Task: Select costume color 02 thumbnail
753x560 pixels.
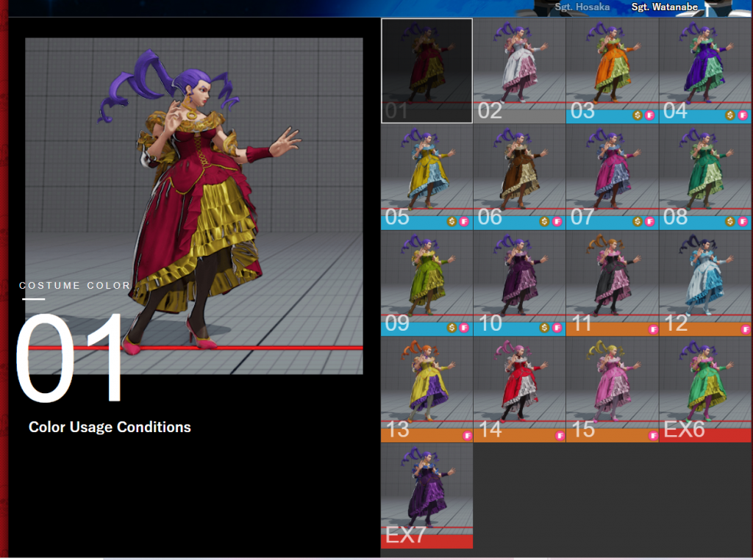Action: (519, 71)
